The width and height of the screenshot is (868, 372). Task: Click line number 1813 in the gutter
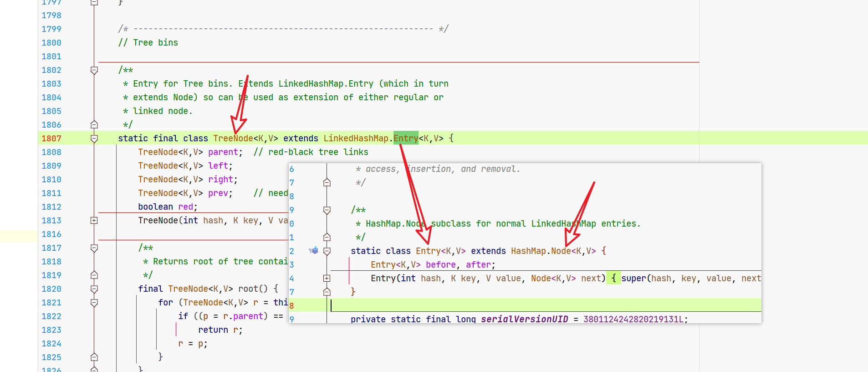(x=51, y=220)
